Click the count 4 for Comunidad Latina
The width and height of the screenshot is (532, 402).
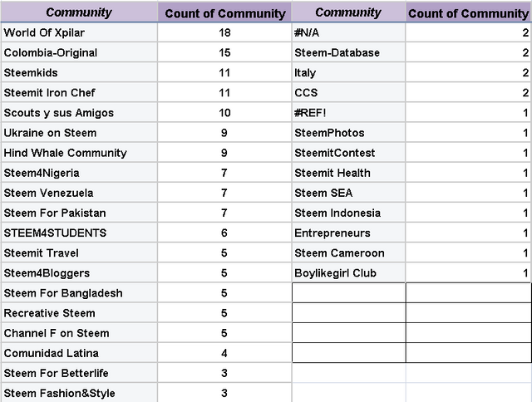click(224, 352)
